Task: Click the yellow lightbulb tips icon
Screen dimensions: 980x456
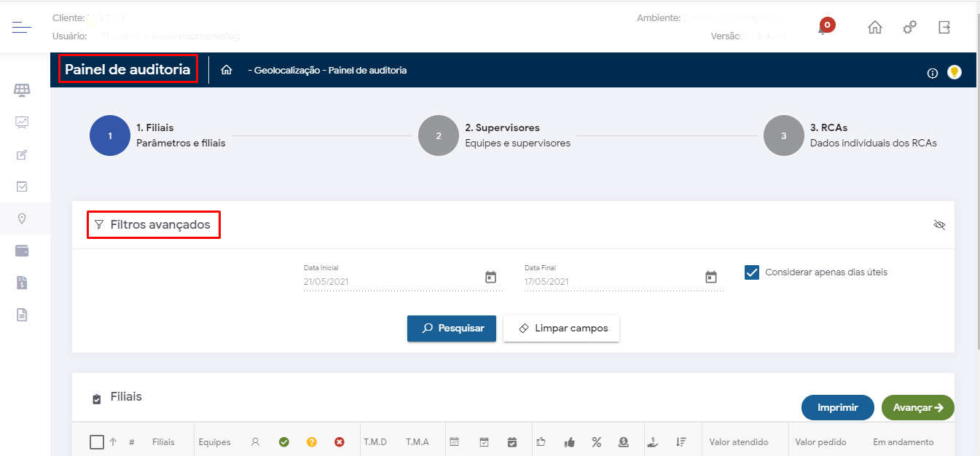Action: point(954,72)
